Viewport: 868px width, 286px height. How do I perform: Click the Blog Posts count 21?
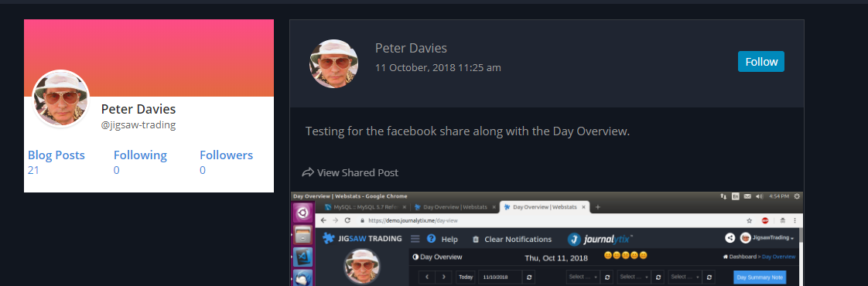point(33,170)
